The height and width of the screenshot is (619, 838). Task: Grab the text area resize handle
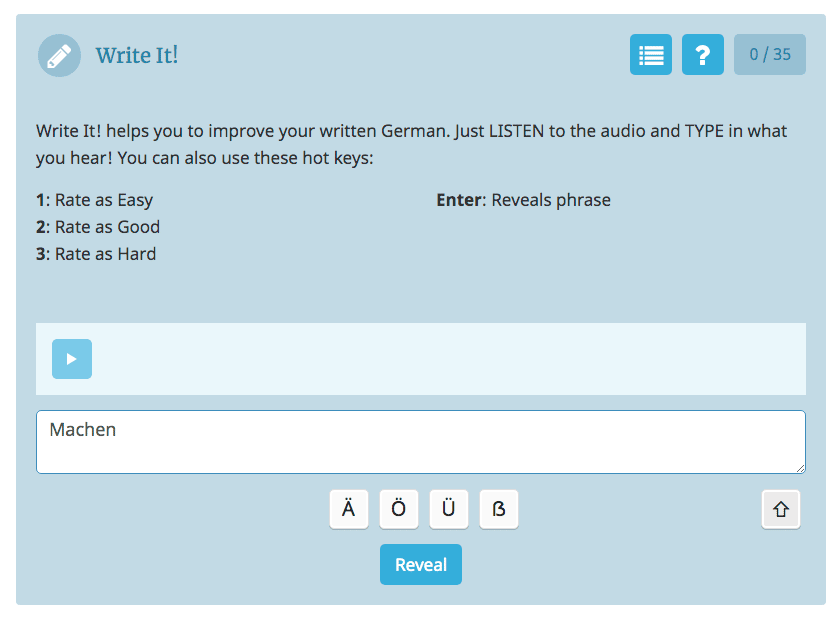point(799,467)
